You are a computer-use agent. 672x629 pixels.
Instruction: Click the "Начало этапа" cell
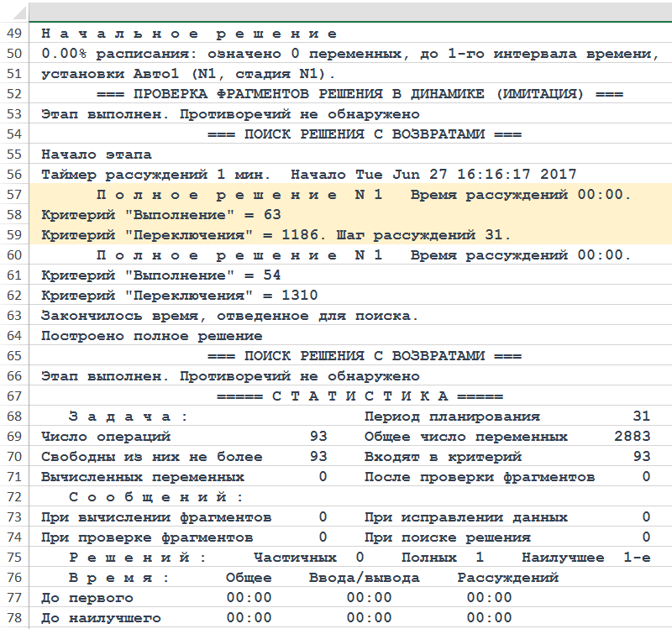click(97, 155)
